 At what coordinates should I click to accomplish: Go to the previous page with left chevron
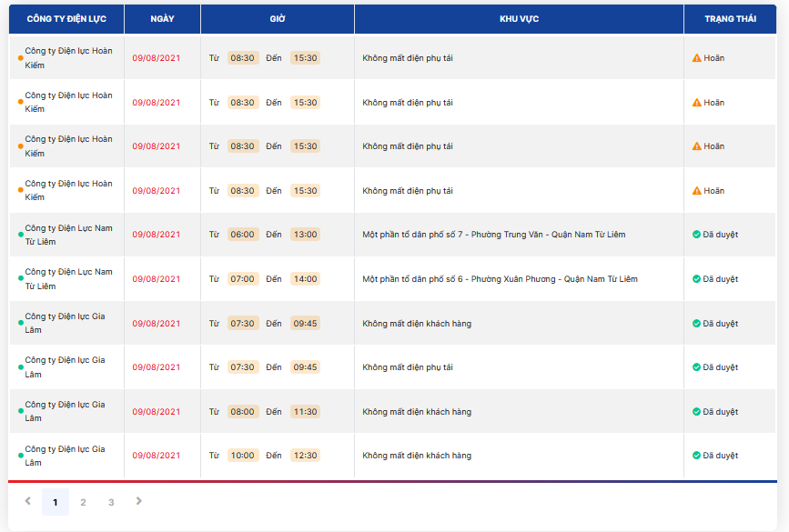(x=28, y=501)
